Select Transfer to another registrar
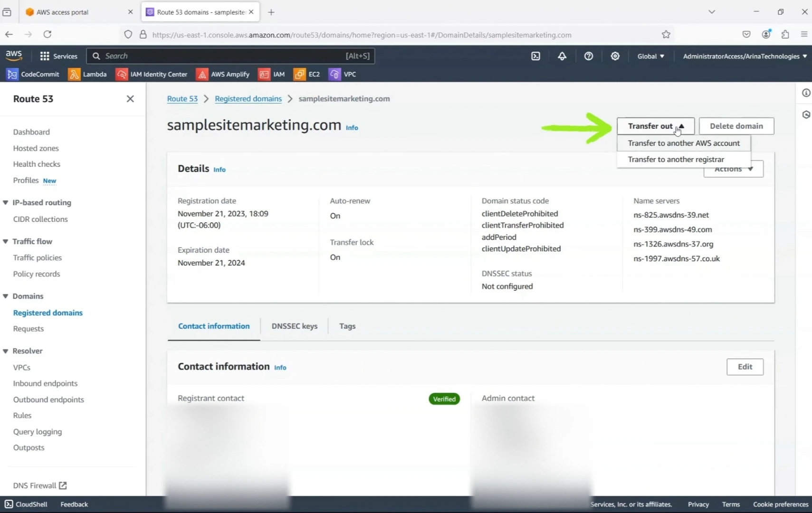This screenshot has width=812, height=513. pyautogui.click(x=684, y=160)
